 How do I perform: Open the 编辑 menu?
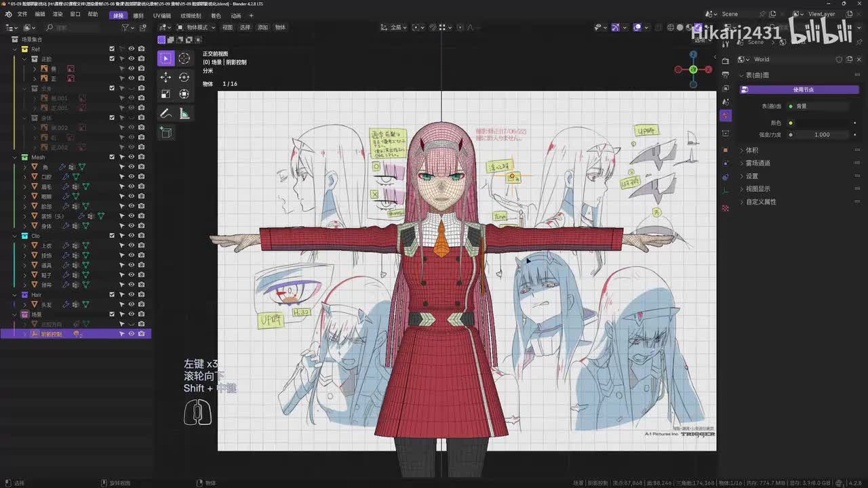[x=40, y=15]
